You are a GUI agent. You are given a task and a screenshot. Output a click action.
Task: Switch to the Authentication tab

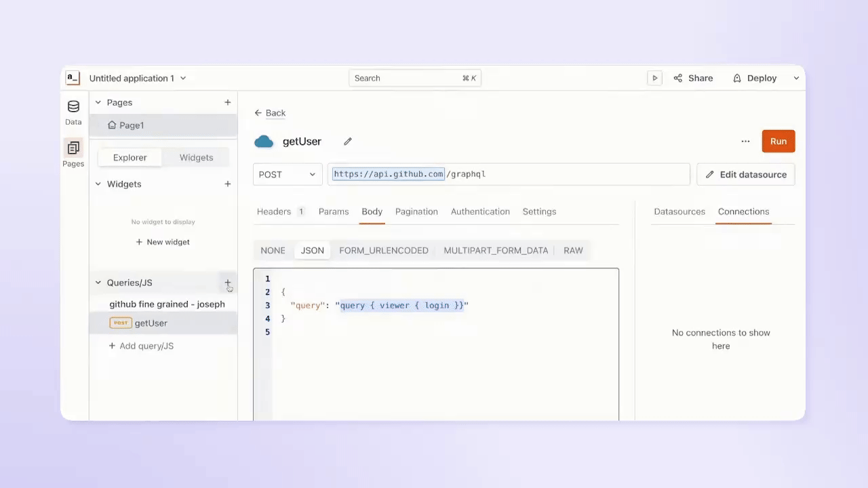[480, 211]
